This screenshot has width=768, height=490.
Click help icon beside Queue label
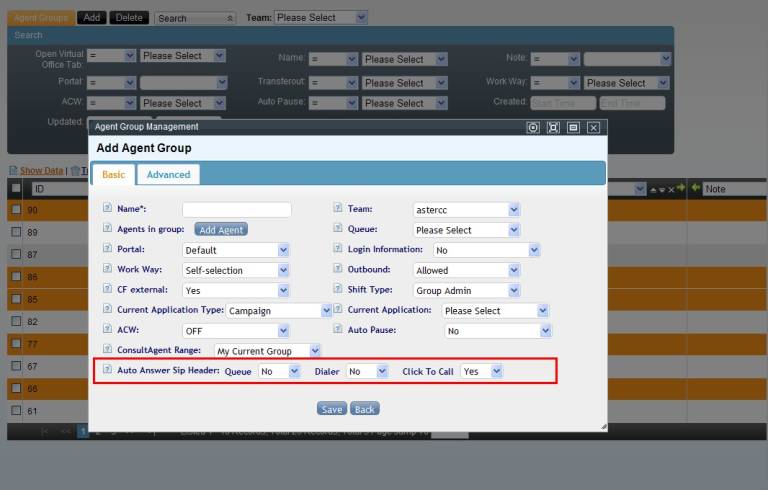coord(337,228)
